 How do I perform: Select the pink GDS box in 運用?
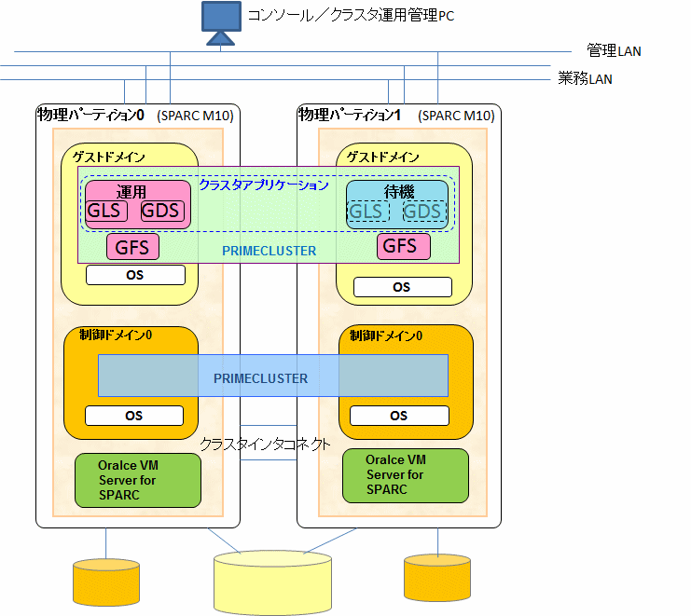(162, 211)
